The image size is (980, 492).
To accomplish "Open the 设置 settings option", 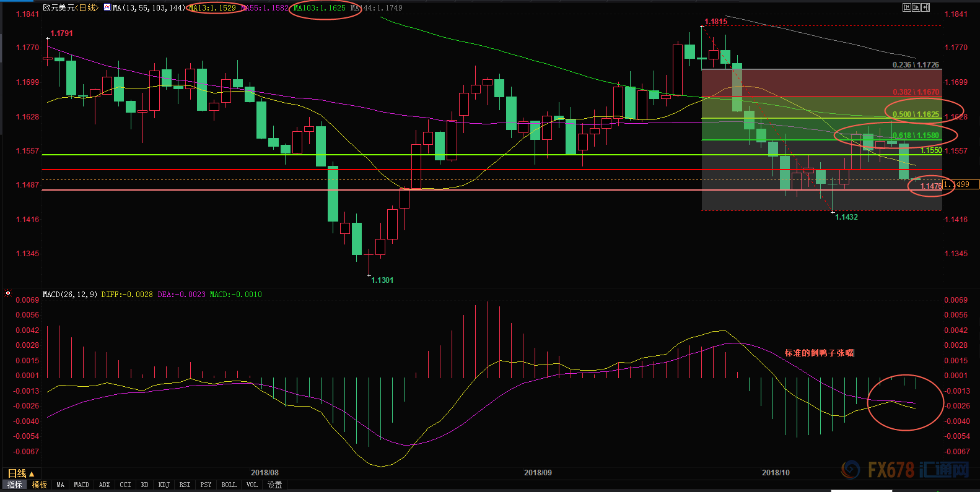I will [274, 485].
